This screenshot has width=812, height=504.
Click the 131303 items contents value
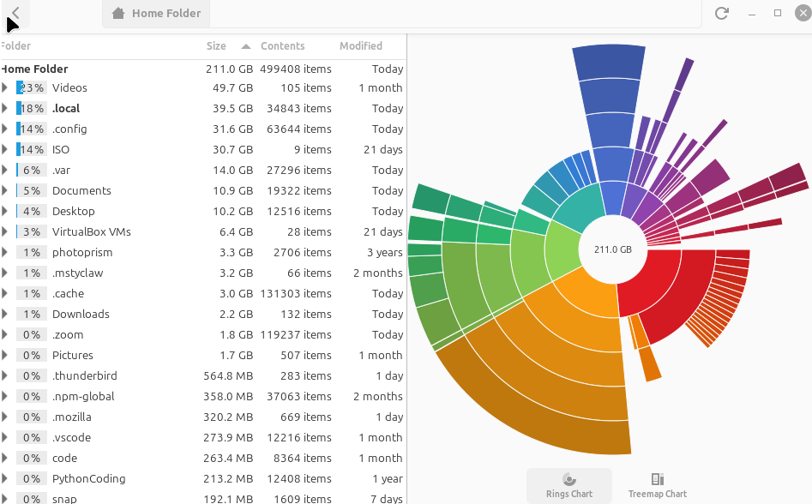(296, 293)
